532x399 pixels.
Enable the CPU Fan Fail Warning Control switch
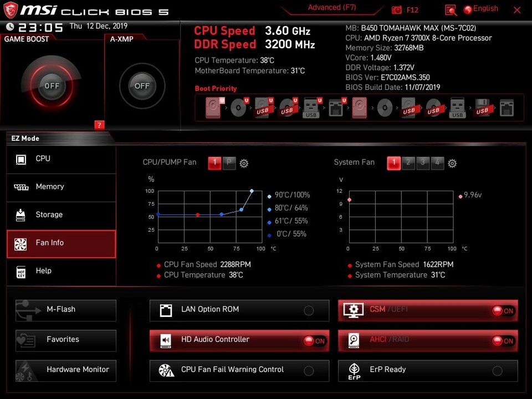click(309, 371)
